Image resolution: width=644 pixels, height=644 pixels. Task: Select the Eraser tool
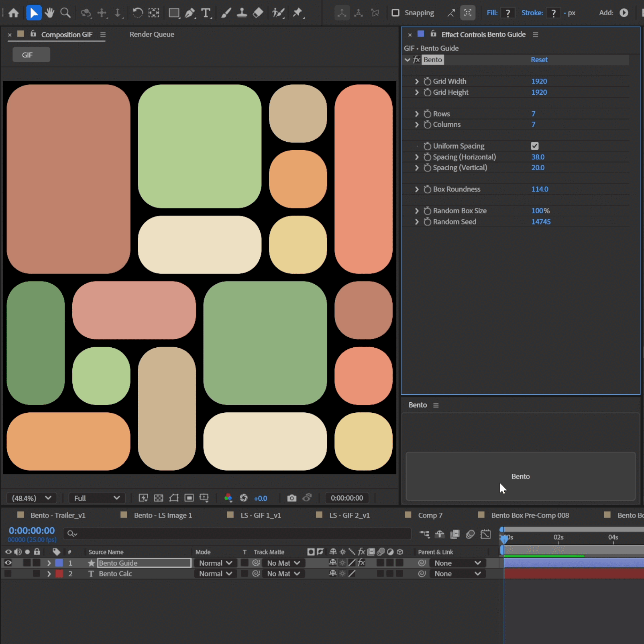point(258,13)
